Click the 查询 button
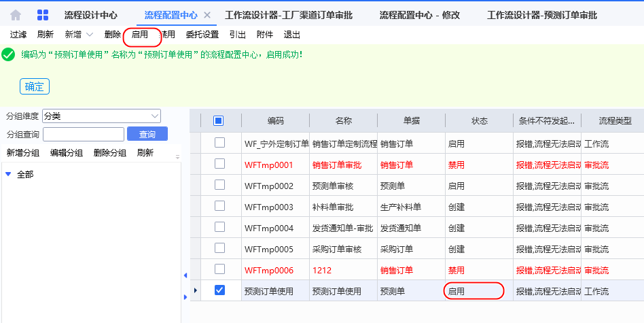The height and width of the screenshot is (323, 644). click(x=147, y=134)
